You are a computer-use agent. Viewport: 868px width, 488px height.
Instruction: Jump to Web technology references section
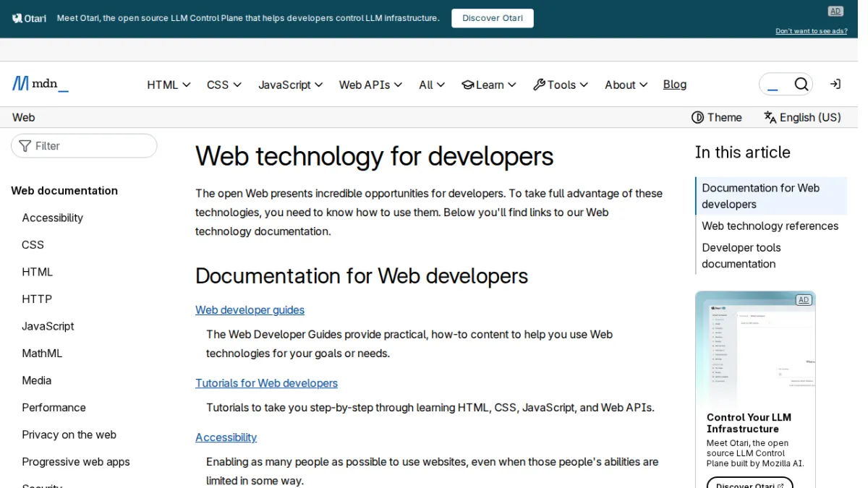(770, 226)
